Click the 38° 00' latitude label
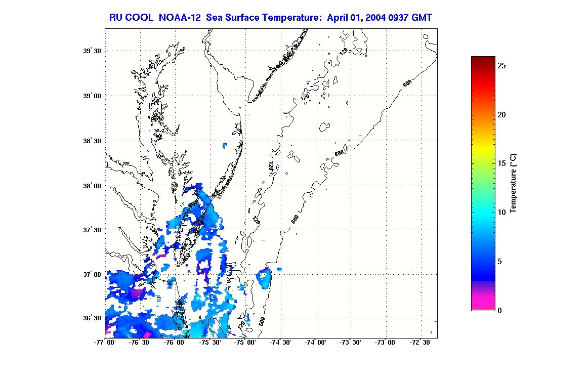588x380 pixels. coord(93,186)
